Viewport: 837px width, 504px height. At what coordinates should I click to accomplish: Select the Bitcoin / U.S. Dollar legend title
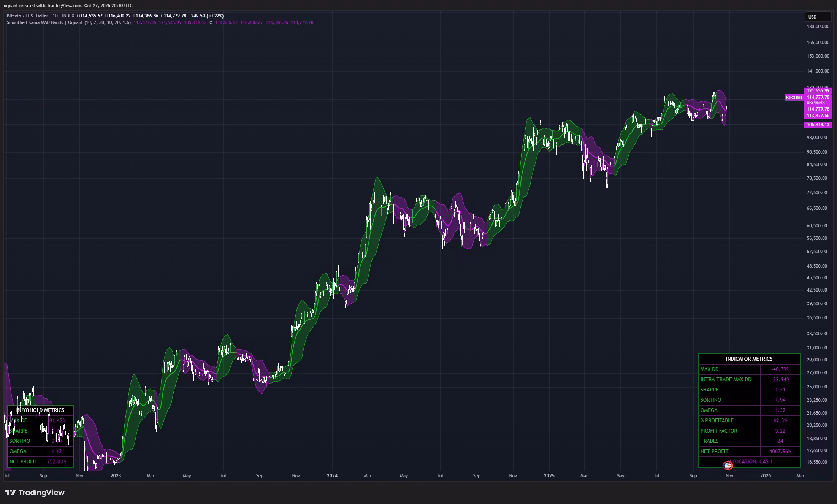pyautogui.click(x=27, y=16)
